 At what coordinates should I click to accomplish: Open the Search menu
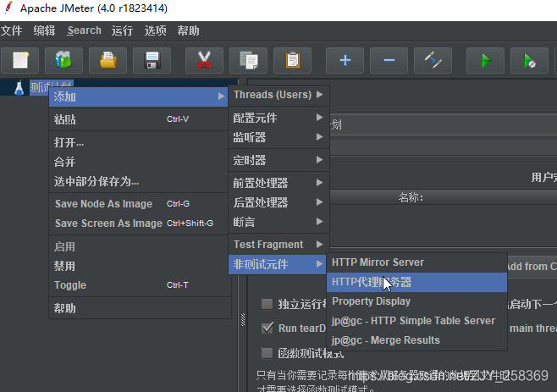point(85,30)
